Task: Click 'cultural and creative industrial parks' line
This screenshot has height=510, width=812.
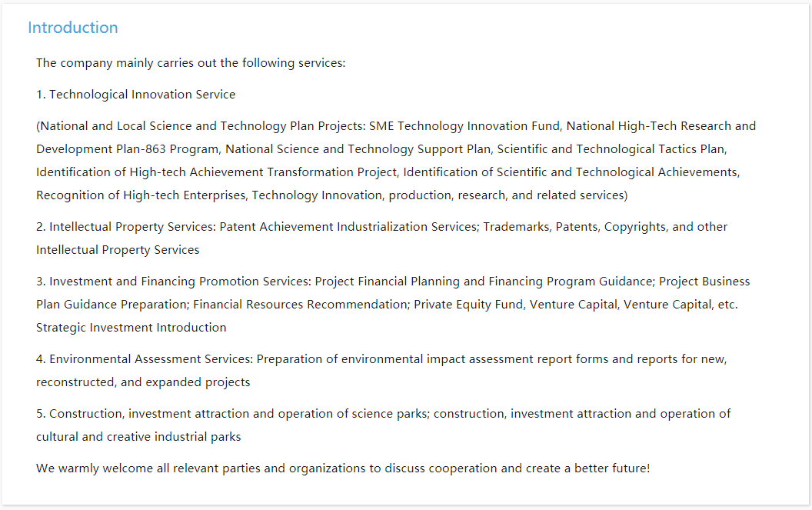Action: 138,437
